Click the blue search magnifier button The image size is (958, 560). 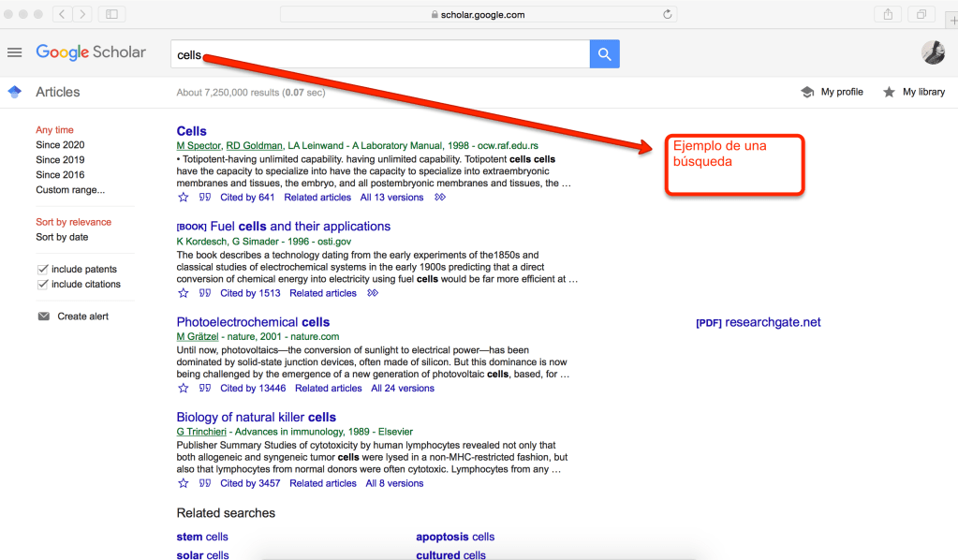coord(604,54)
